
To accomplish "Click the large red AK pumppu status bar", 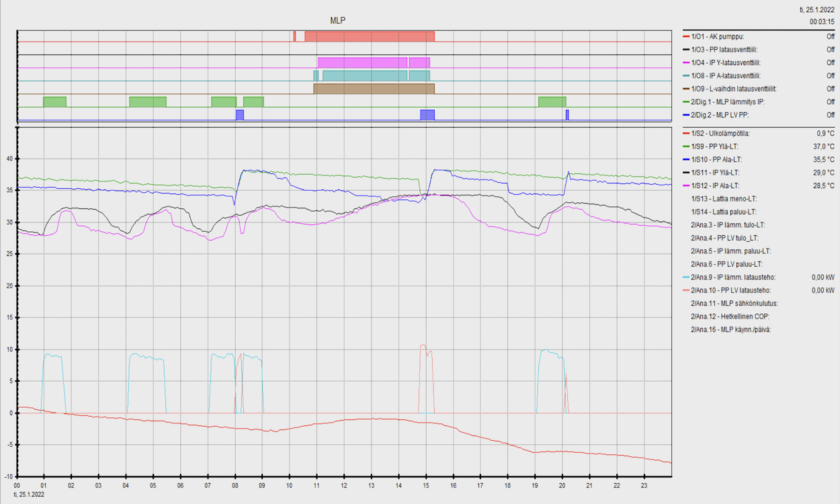I will coord(370,36).
